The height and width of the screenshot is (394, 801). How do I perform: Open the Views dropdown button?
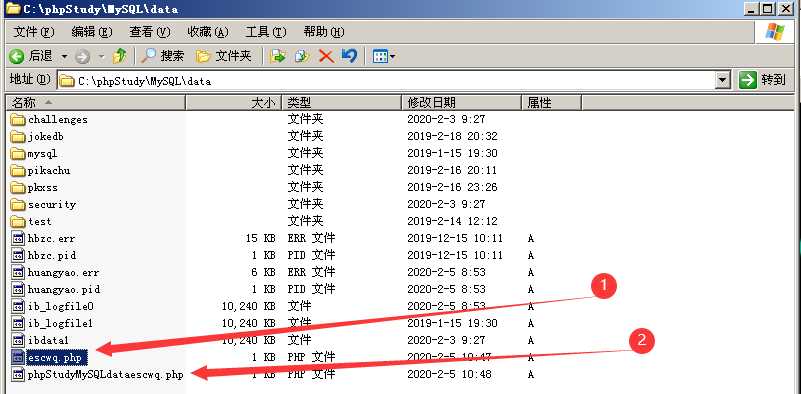pos(384,56)
